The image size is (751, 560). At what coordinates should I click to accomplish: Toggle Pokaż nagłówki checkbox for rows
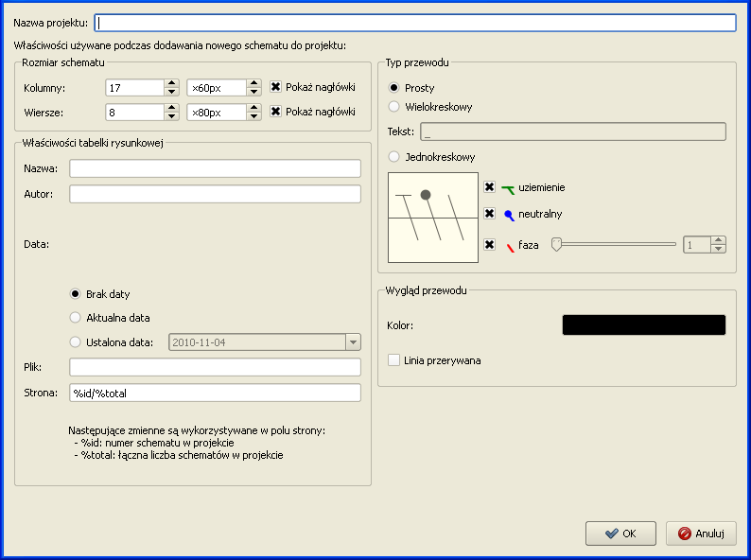(x=276, y=112)
